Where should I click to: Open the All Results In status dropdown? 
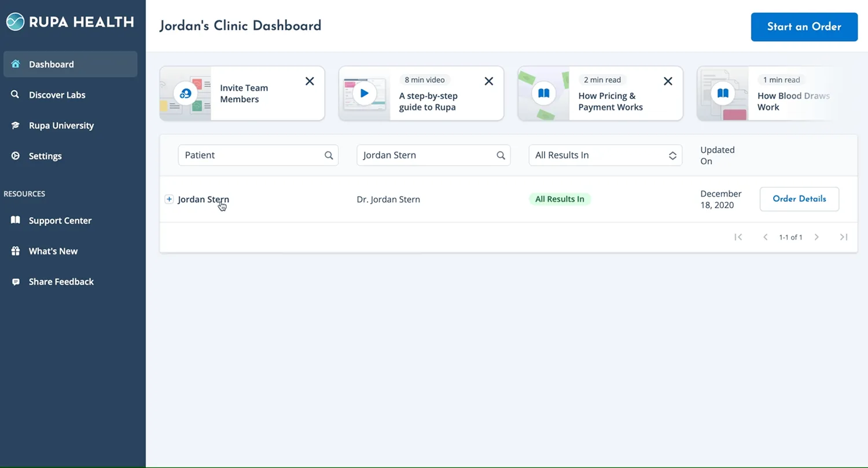coord(605,155)
